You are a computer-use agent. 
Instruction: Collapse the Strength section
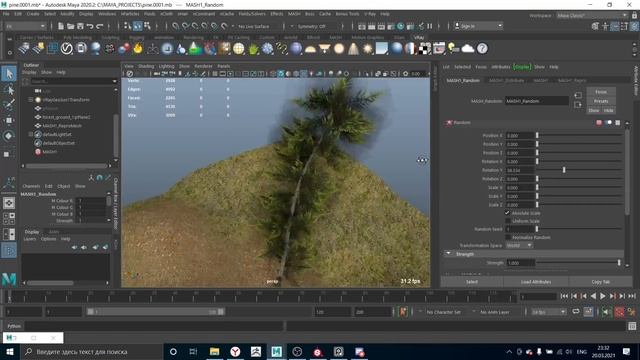(x=449, y=254)
